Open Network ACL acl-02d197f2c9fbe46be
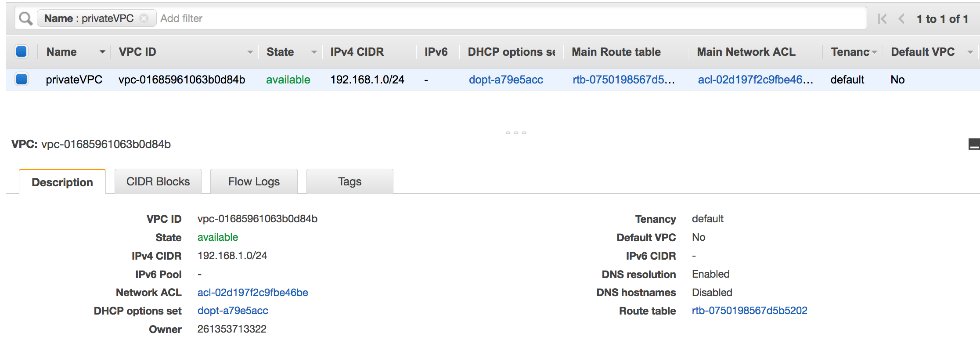The image size is (980, 362). click(253, 292)
